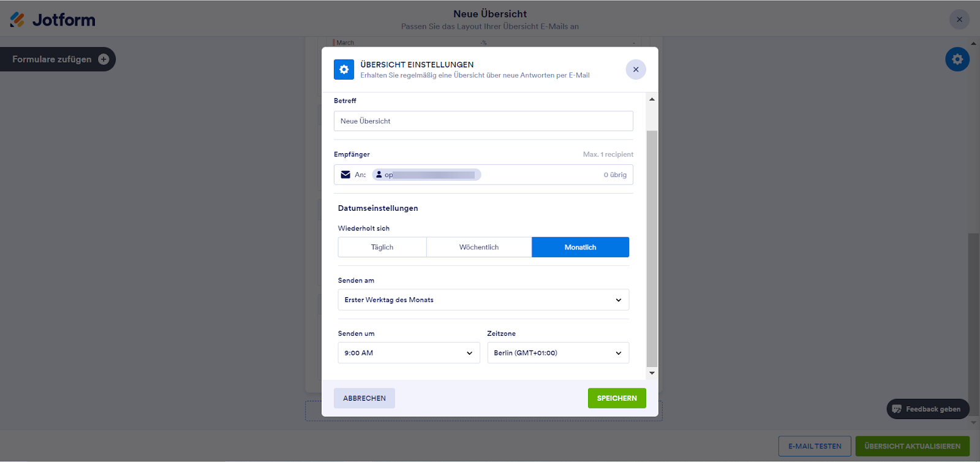Close the Übersicht Einstellungen dialog
Image resolution: width=980 pixels, height=462 pixels.
coord(636,69)
